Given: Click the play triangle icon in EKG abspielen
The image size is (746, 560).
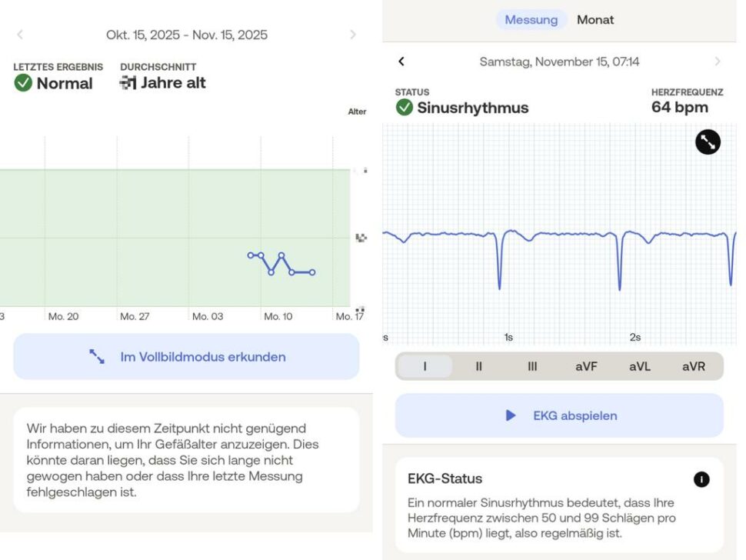Looking at the screenshot, I should 509,415.
